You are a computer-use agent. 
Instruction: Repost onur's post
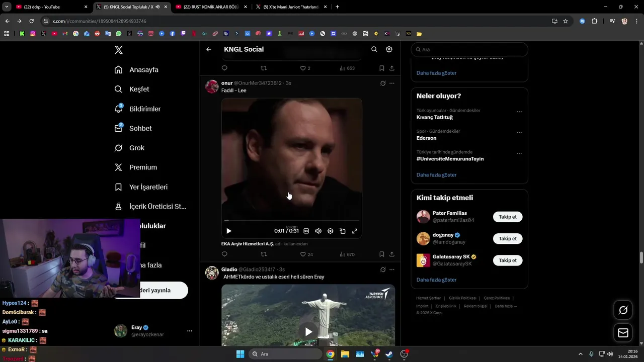(x=264, y=254)
